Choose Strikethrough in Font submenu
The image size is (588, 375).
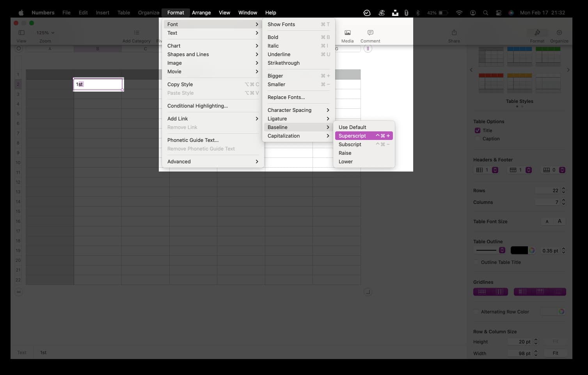(298, 63)
